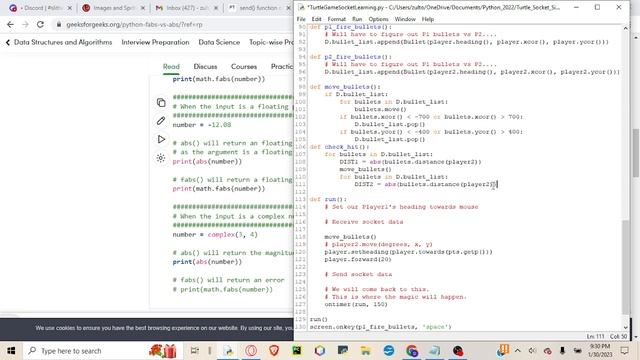Click the padlock site info icon
The image size is (640, 360).
[x=59, y=24]
